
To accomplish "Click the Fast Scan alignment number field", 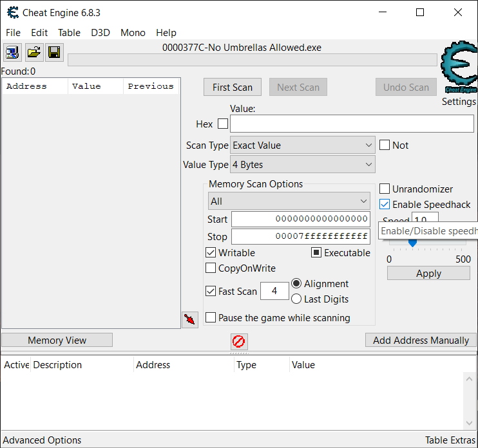I will (x=274, y=291).
